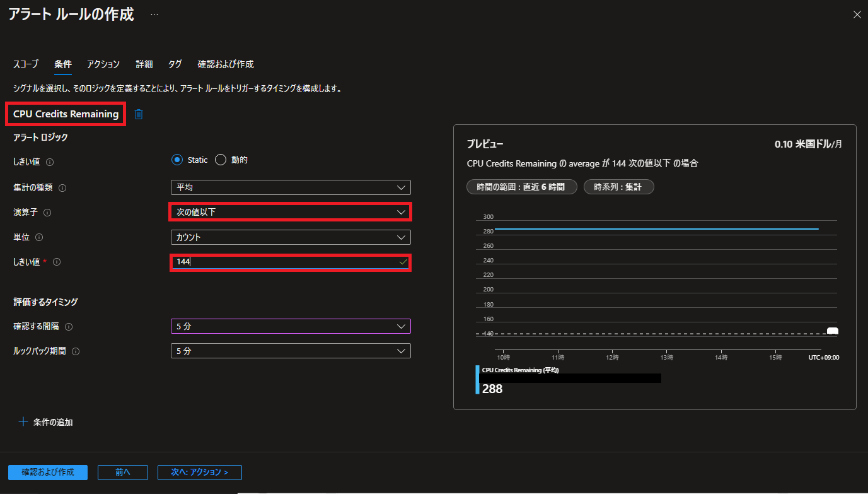Expand the 演算子 dropdown showing 次の値以下
This screenshot has height=494, width=868.
pyautogui.click(x=291, y=212)
